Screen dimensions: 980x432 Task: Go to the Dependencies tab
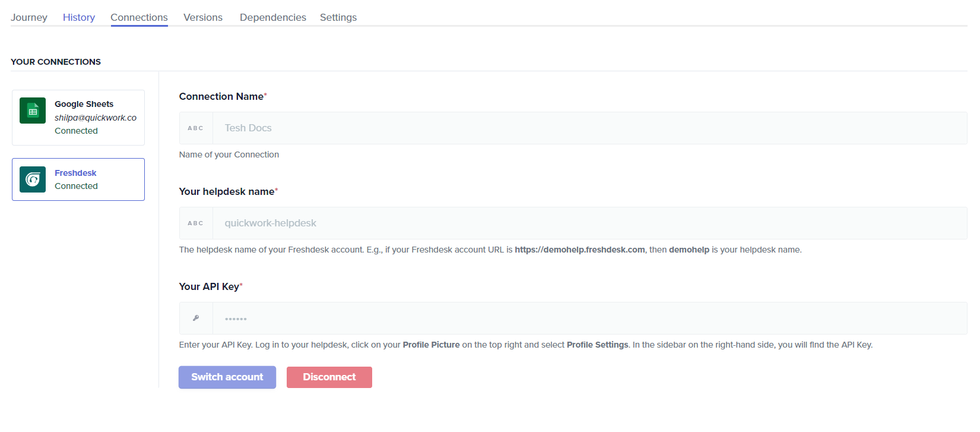[x=273, y=17]
